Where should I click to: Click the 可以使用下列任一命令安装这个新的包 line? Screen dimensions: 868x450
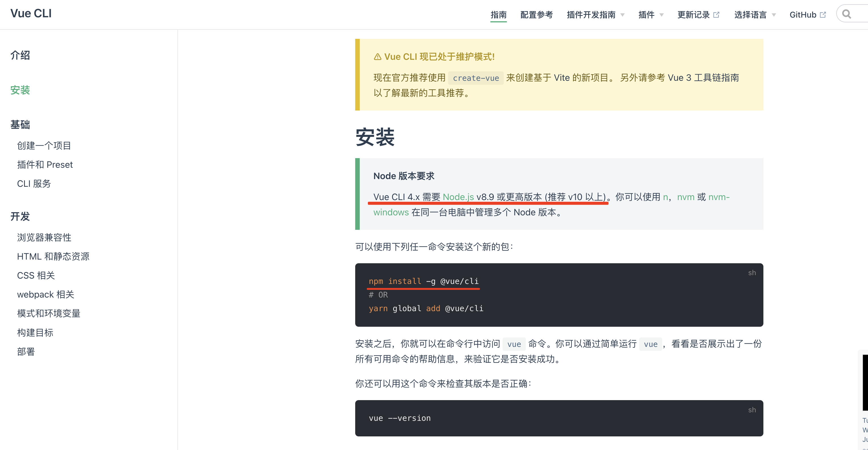coord(434,247)
